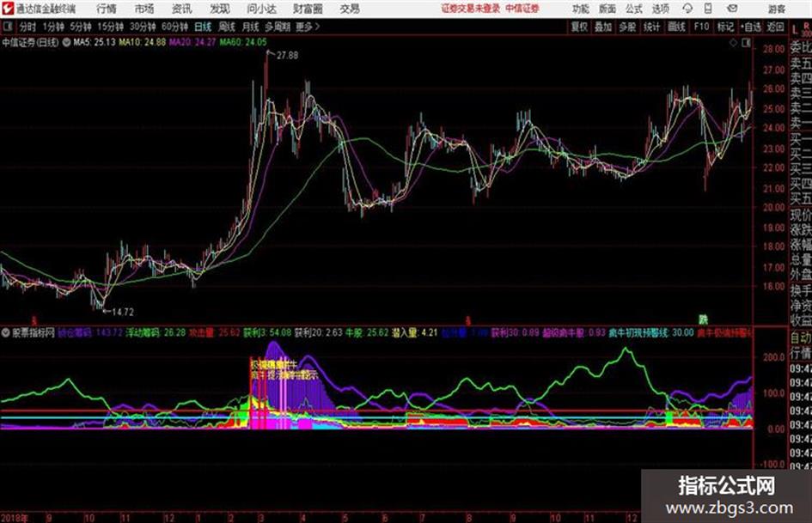Click the 27.88 high price label
The width and height of the screenshot is (812, 523).
[287, 56]
